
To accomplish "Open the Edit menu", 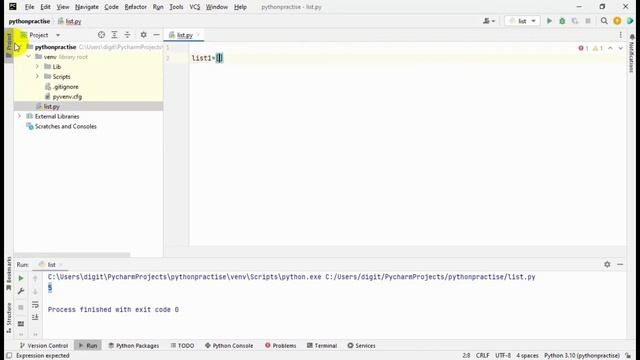I will [x=45, y=7].
